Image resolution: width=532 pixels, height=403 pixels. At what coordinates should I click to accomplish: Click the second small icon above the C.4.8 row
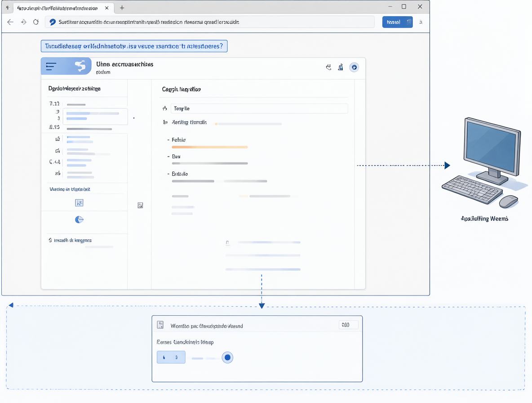58,151
